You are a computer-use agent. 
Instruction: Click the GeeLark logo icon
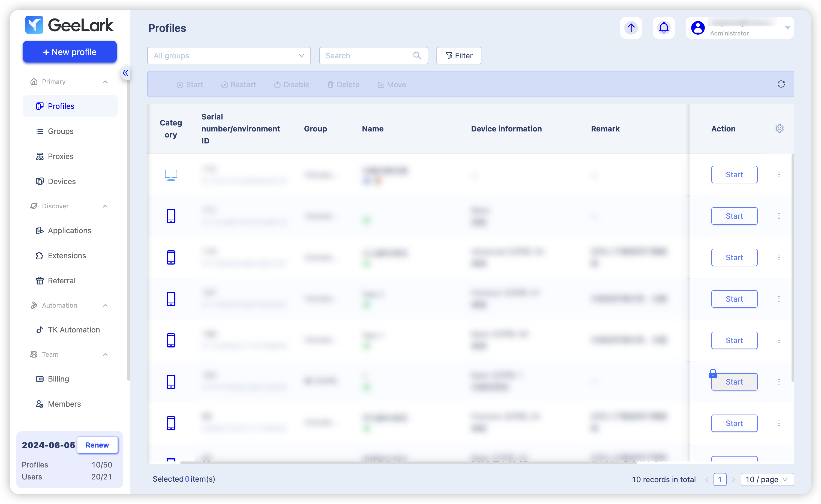pyautogui.click(x=34, y=25)
